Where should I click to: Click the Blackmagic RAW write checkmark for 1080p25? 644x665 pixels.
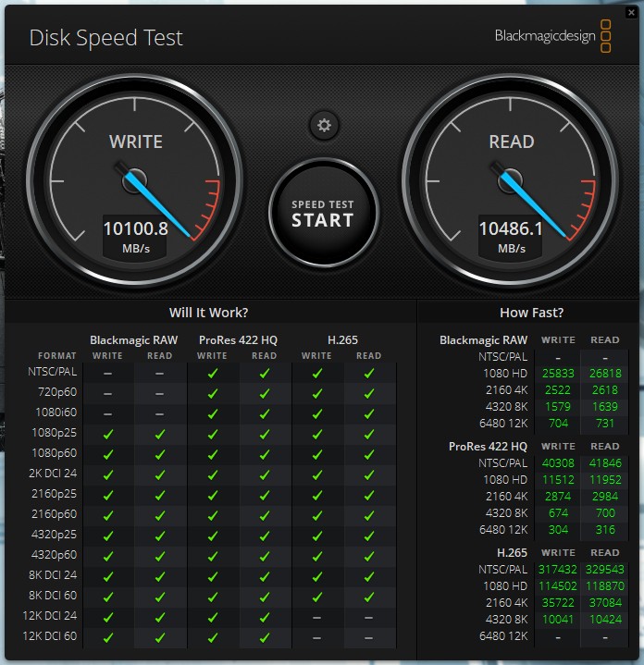(x=107, y=434)
